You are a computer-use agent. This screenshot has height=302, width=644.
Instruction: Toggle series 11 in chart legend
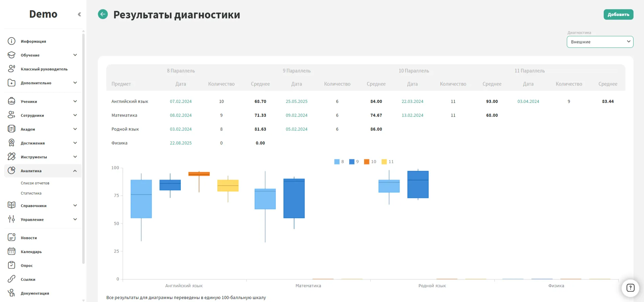point(388,162)
